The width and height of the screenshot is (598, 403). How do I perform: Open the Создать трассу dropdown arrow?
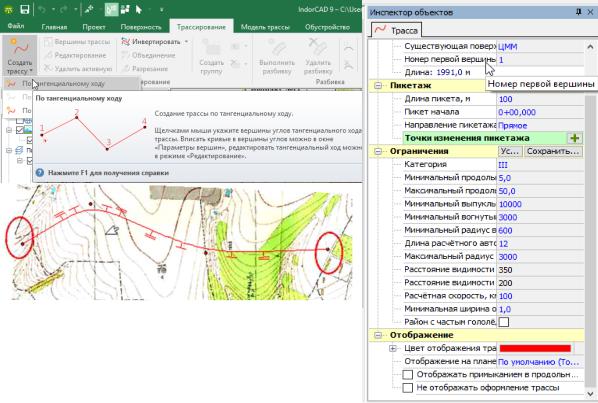tap(31, 71)
